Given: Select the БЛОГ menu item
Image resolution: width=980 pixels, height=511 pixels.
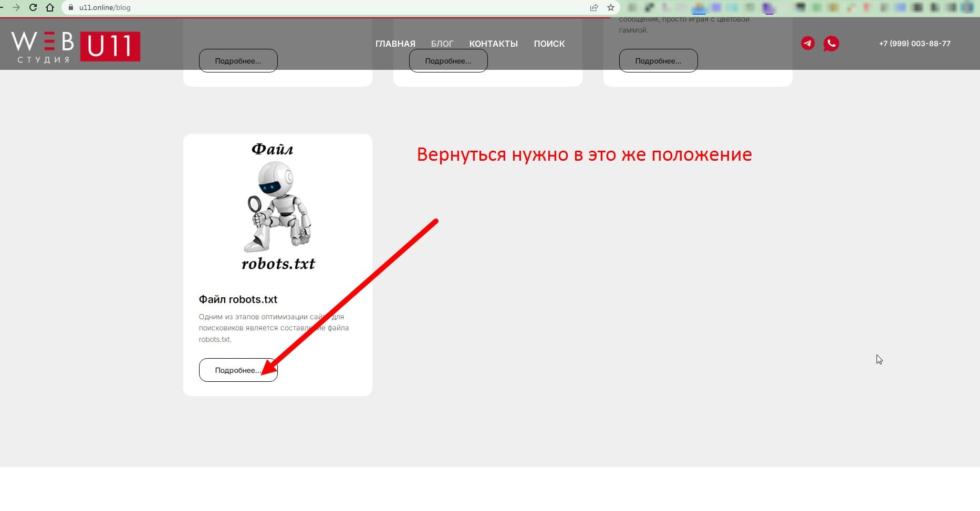Looking at the screenshot, I should [442, 44].
